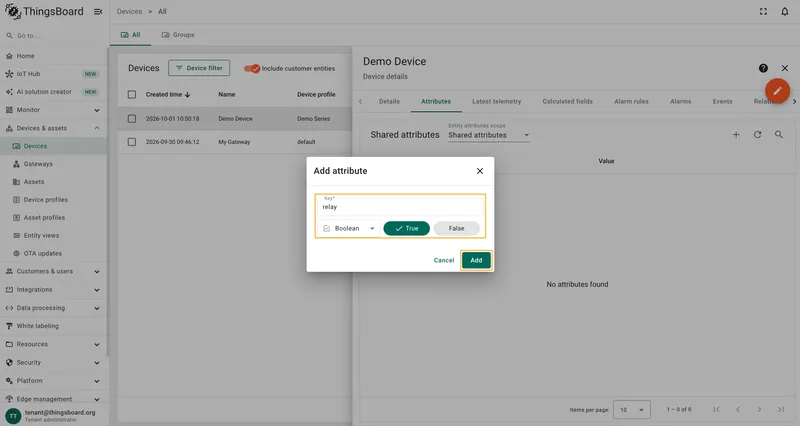This screenshot has height=426, width=800.
Task: Click Cancel in Add attribute dialog
Action: tap(443, 260)
